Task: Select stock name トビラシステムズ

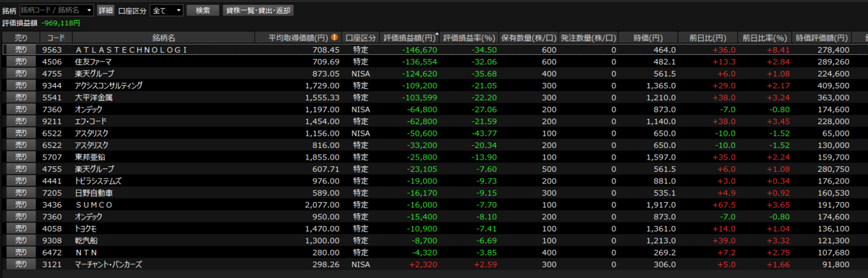Action: click(x=98, y=181)
